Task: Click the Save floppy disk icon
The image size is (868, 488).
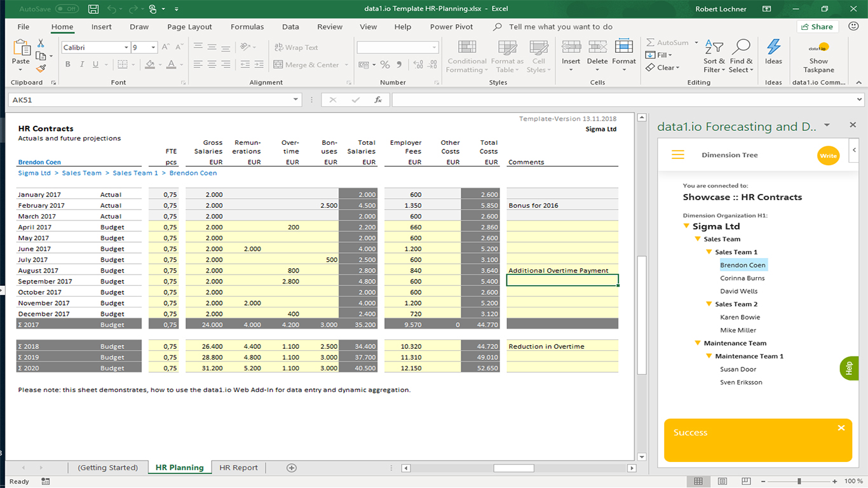Action: [x=93, y=9]
